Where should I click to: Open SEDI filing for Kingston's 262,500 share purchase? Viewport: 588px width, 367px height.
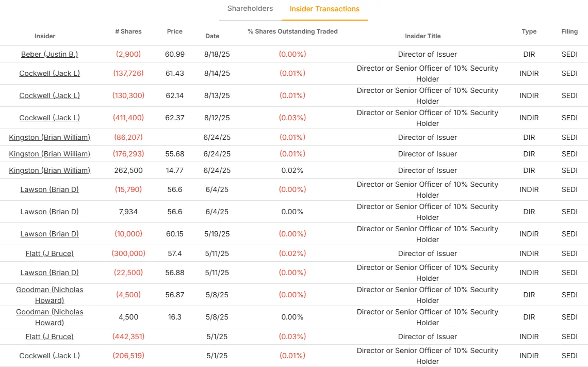tap(569, 170)
